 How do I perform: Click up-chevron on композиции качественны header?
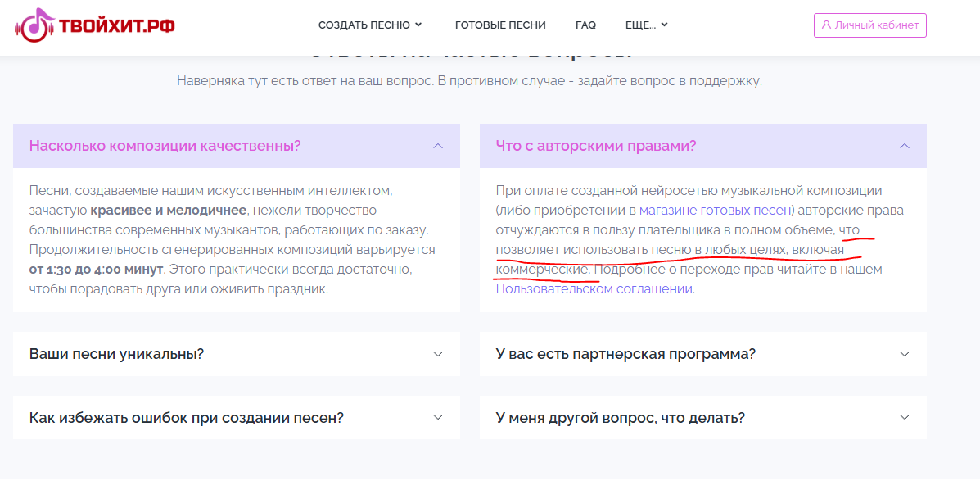(438, 146)
